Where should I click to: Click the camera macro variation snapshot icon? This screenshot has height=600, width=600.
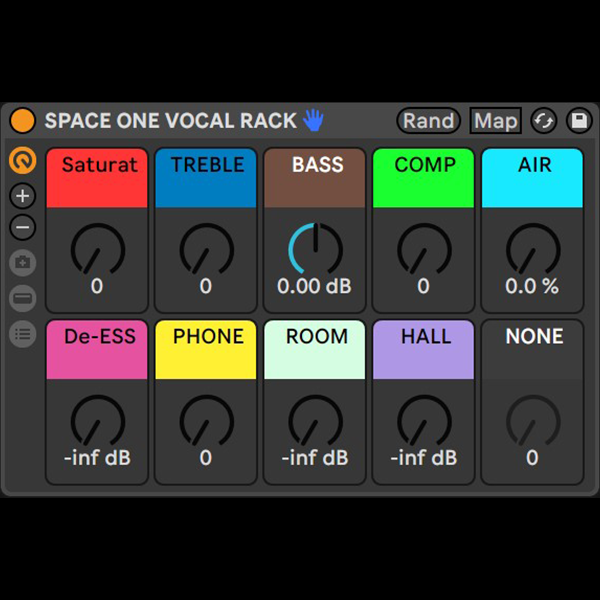pos(23,263)
